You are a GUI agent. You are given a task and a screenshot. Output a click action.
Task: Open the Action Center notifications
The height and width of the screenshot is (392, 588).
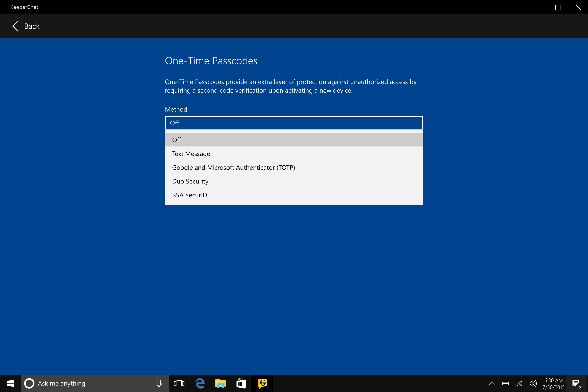tap(576, 383)
